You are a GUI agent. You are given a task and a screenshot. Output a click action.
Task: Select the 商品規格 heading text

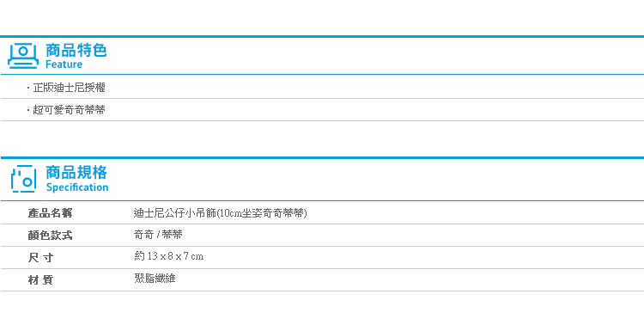(x=76, y=172)
